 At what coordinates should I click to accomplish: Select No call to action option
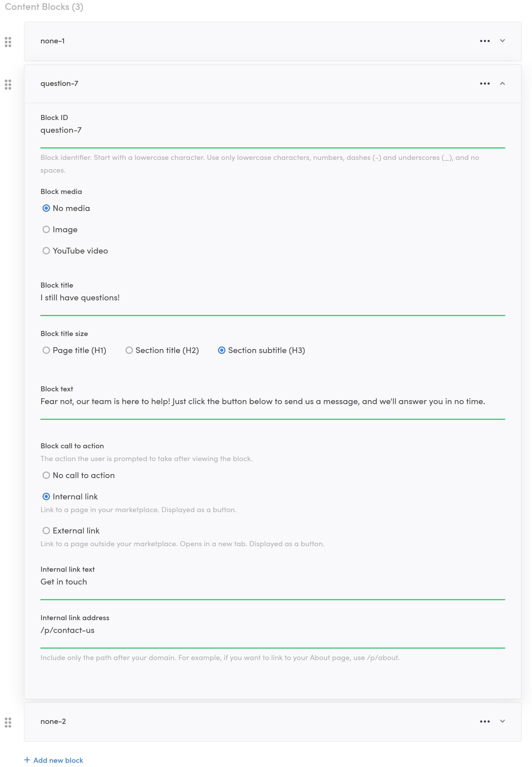(46, 475)
